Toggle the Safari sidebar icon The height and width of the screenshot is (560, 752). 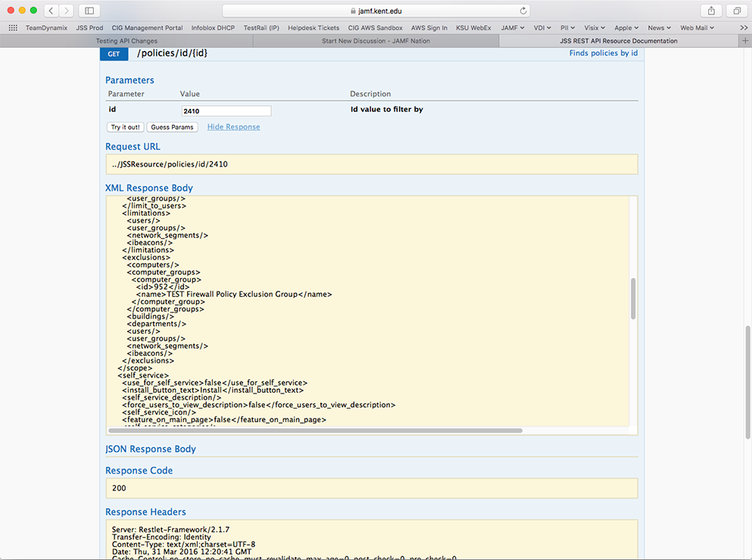tap(89, 11)
